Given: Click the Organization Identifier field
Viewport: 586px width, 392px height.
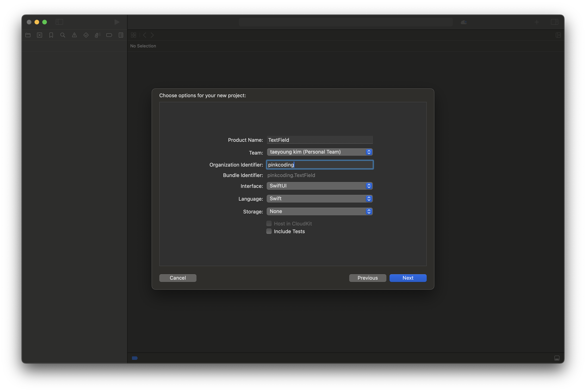Looking at the screenshot, I should click(320, 164).
